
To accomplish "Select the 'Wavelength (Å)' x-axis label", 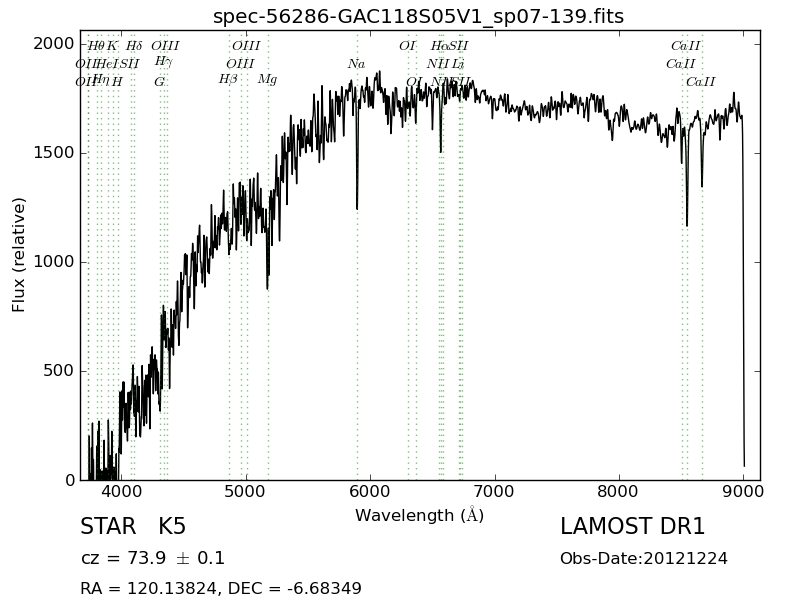I will [419, 515].
